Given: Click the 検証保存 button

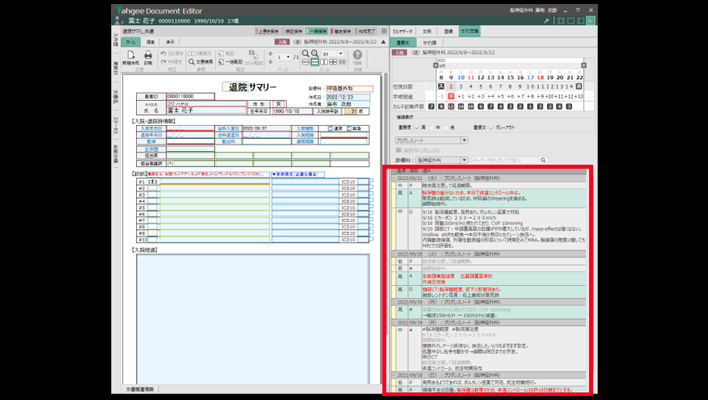Looking at the screenshot, I should pos(293,31).
